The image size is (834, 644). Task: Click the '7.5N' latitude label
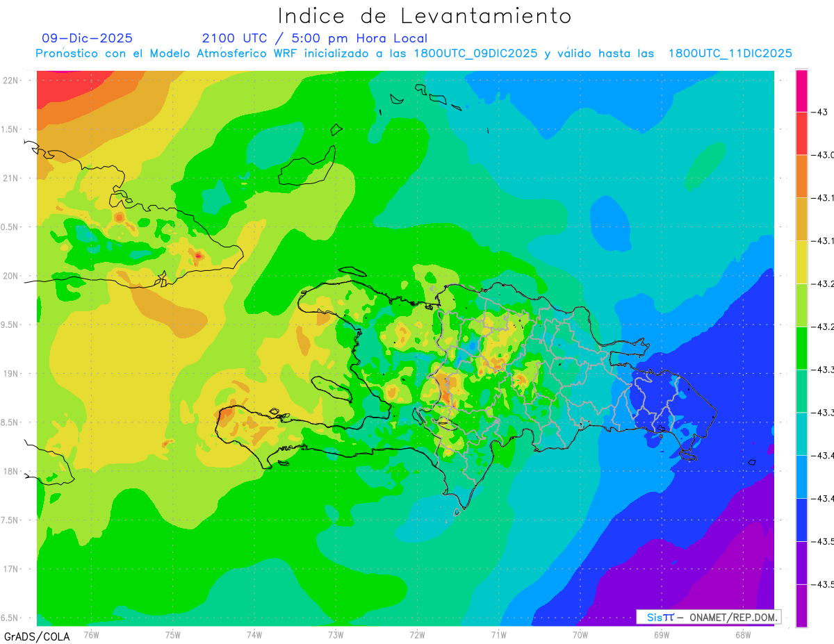[x=10, y=520]
